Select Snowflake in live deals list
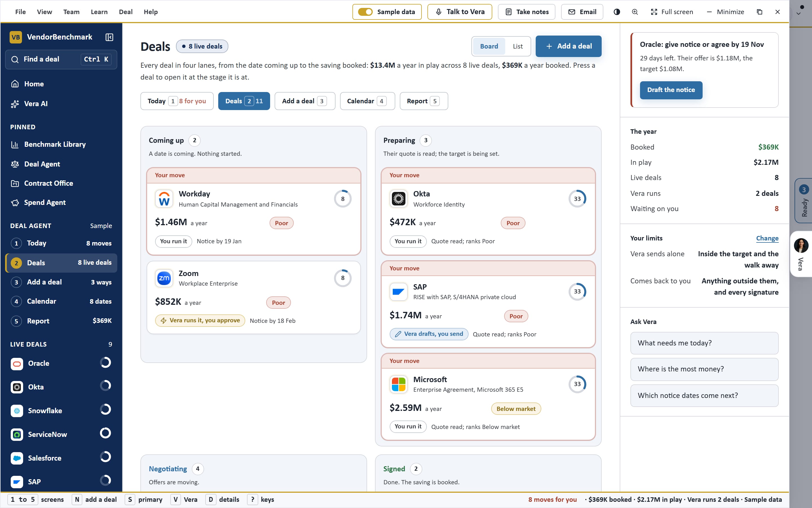812x508 pixels. (61, 411)
